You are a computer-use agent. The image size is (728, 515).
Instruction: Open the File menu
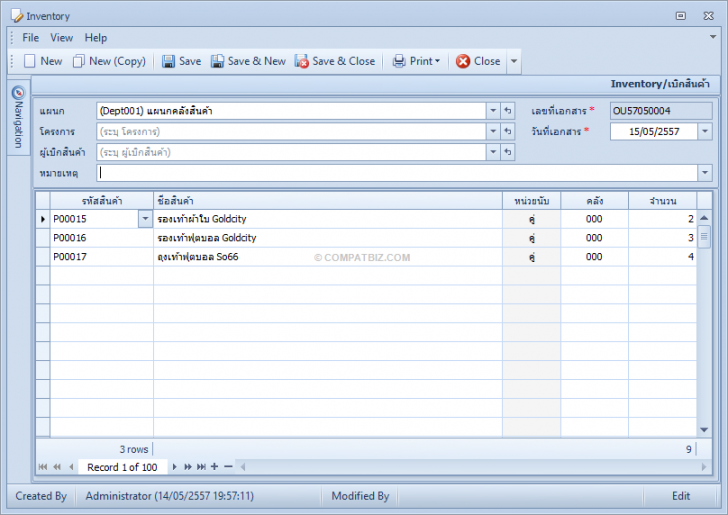pos(31,38)
